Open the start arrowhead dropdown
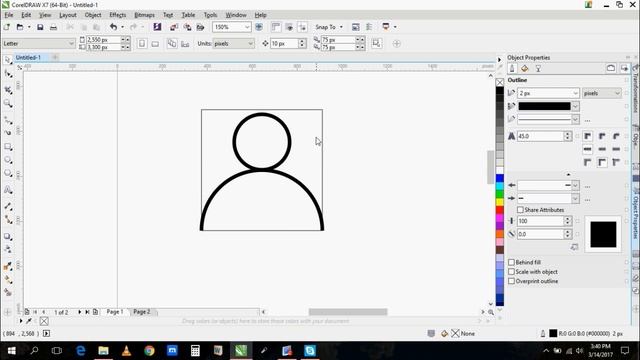The width and height of the screenshot is (640, 360). coord(575,185)
